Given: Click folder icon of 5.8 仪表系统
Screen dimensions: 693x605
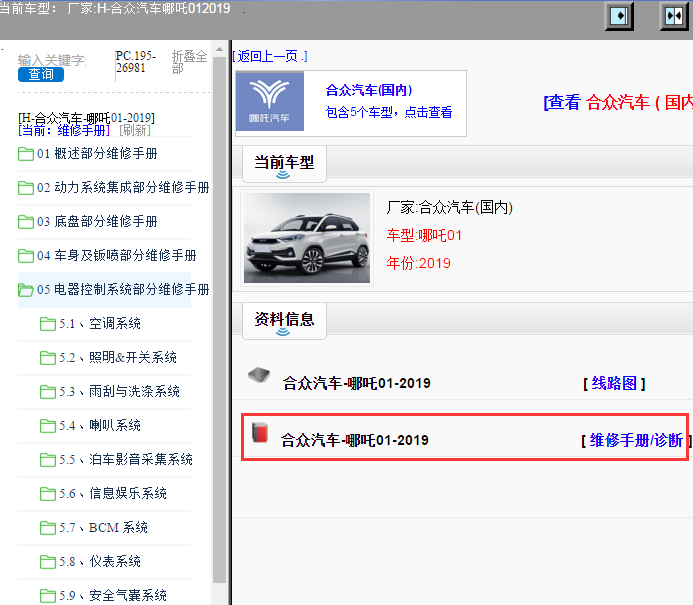Looking at the screenshot, I should point(47,562).
